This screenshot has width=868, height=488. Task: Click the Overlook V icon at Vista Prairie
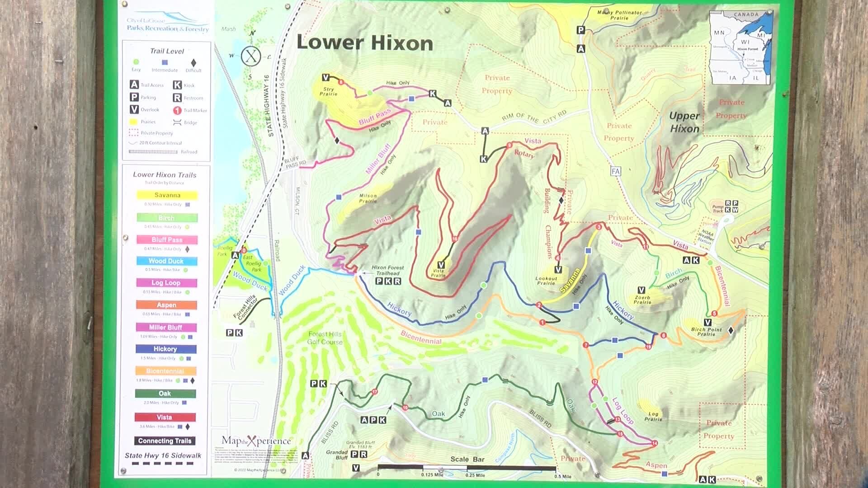point(441,265)
